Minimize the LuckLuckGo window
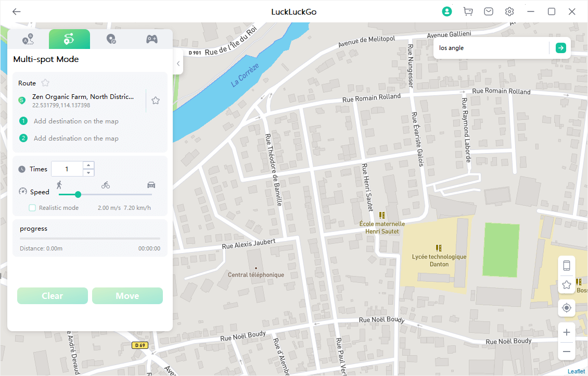Image resolution: width=588 pixels, height=376 pixels. tap(531, 11)
